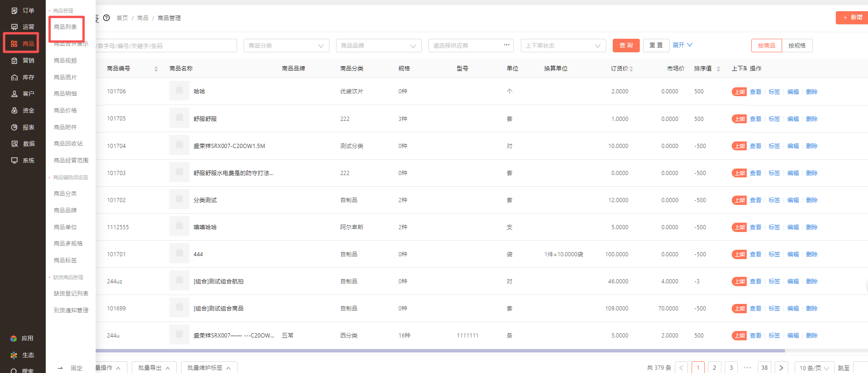Expand more filters with 展开
This screenshot has height=373, width=868.
(x=682, y=45)
